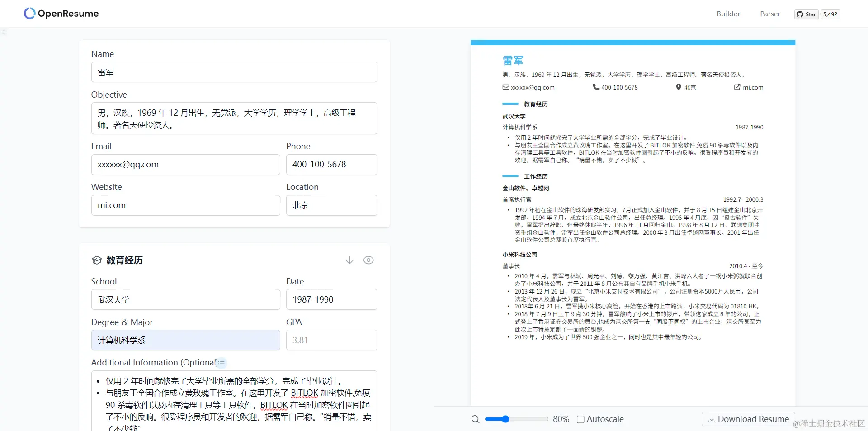
Task: Edit the Email field xxxxxx@qq.com
Action: pyautogui.click(x=185, y=165)
